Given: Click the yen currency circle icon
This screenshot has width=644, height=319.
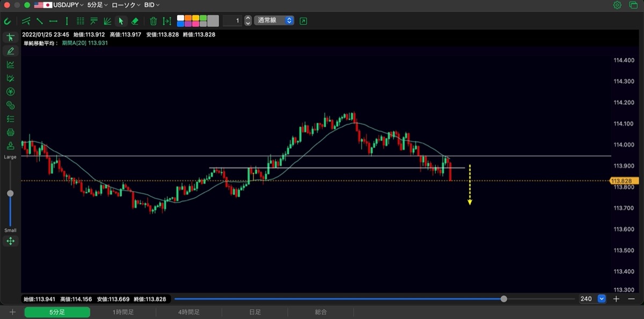Looking at the screenshot, I should click(10, 91).
